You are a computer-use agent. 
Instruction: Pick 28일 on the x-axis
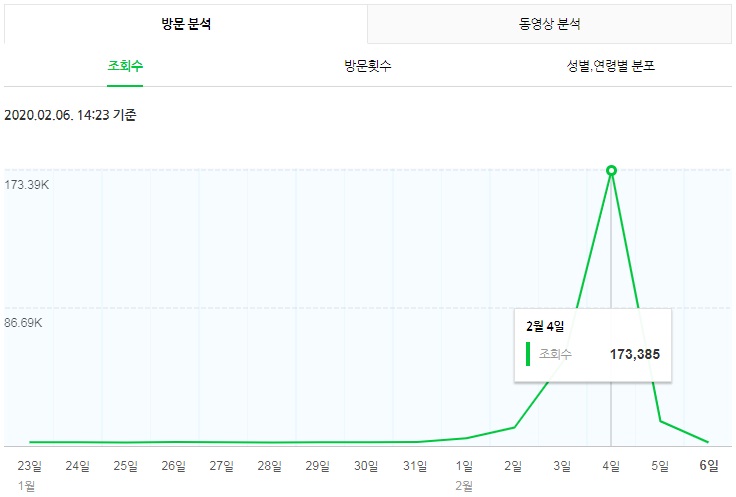tap(270, 465)
